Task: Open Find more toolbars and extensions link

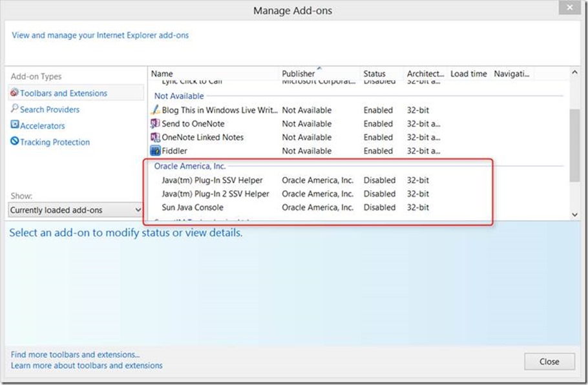Action: 75,354
